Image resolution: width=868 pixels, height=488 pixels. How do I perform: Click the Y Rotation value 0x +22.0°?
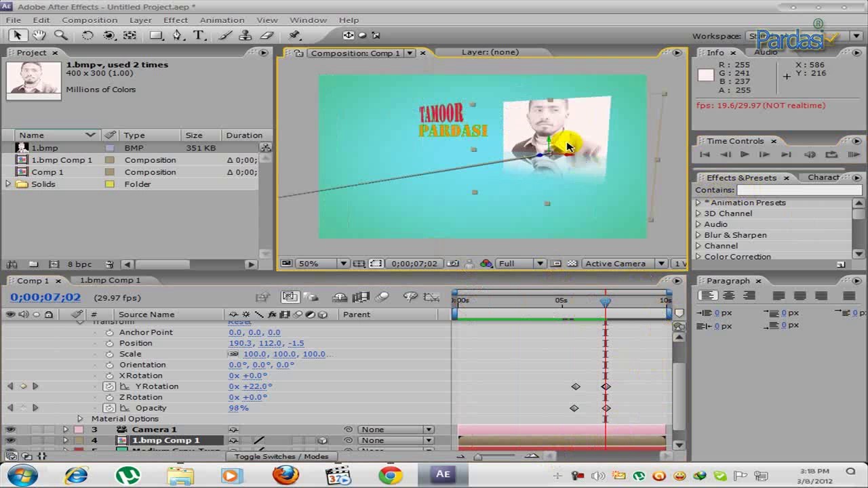point(250,386)
